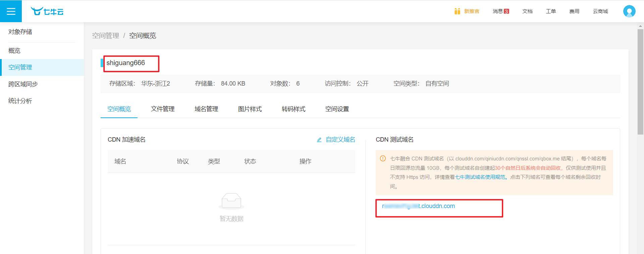Open 跨区域同步 in the sidebar
Viewport: 644px width, 254px height.
[x=23, y=84]
